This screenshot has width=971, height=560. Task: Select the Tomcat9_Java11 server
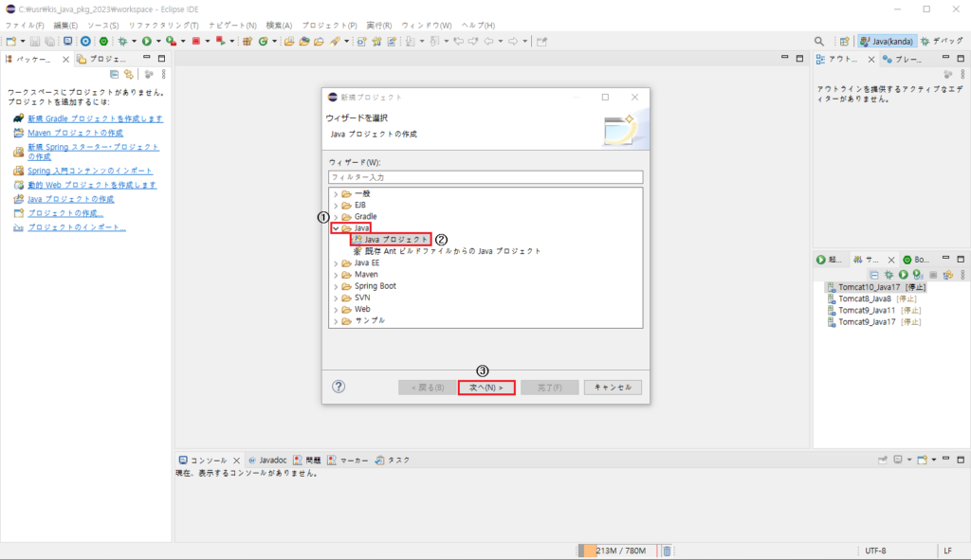[x=873, y=311]
